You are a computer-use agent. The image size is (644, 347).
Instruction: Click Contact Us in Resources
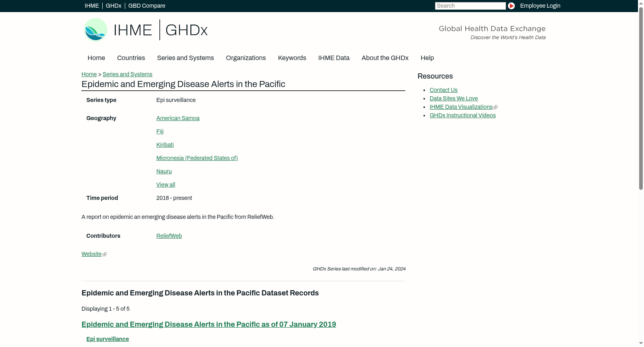[443, 90]
